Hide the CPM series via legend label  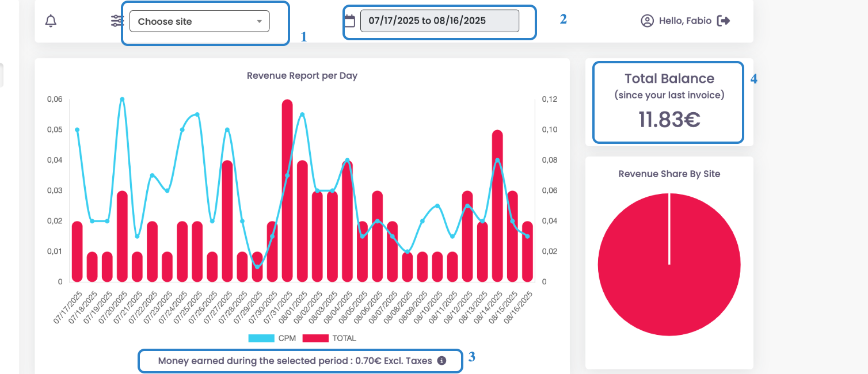coord(287,338)
